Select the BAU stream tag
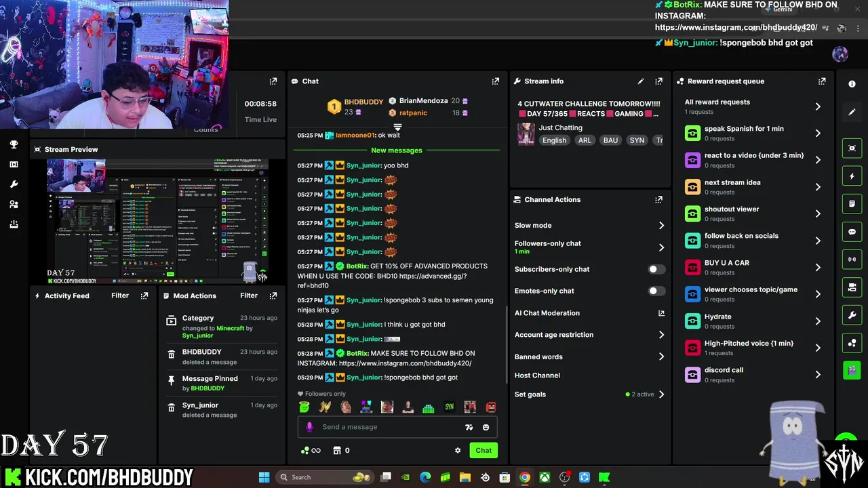Screen dimensions: 868x488 610,140
